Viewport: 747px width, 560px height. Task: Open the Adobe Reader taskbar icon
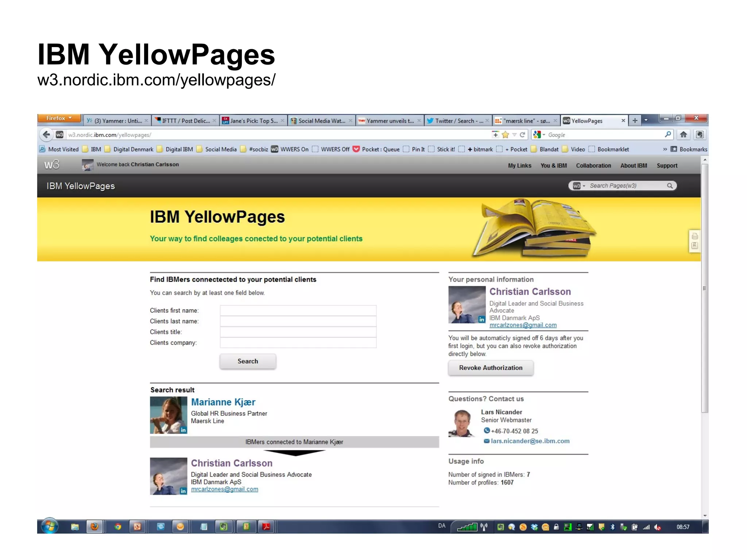(267, 527)
